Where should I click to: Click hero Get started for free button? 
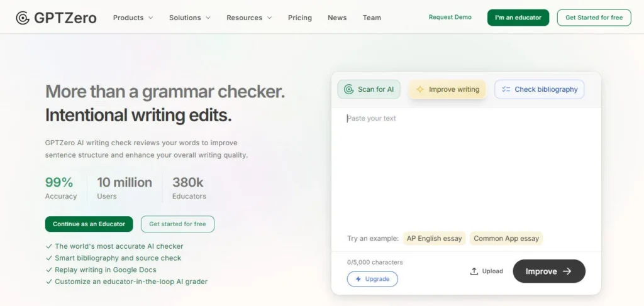(177, 224)
